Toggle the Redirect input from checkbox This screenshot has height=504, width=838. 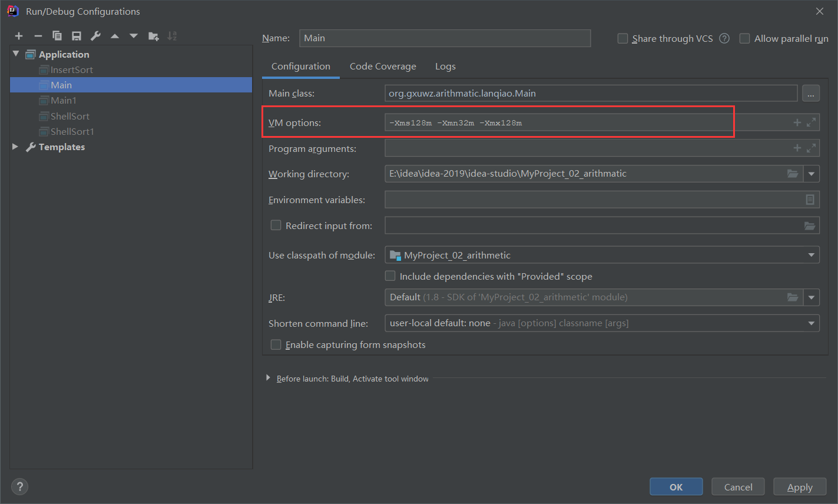276,226
